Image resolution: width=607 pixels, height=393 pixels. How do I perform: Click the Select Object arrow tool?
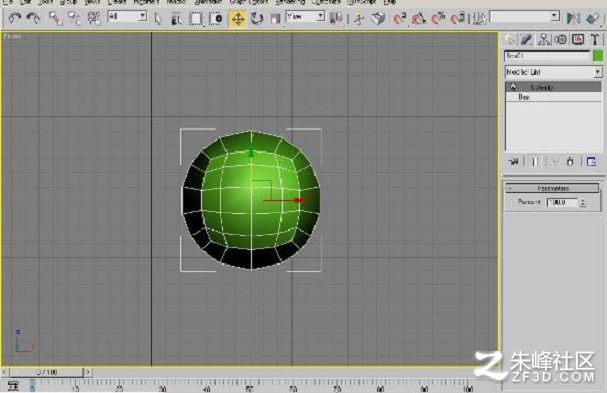tap(158, 19)
